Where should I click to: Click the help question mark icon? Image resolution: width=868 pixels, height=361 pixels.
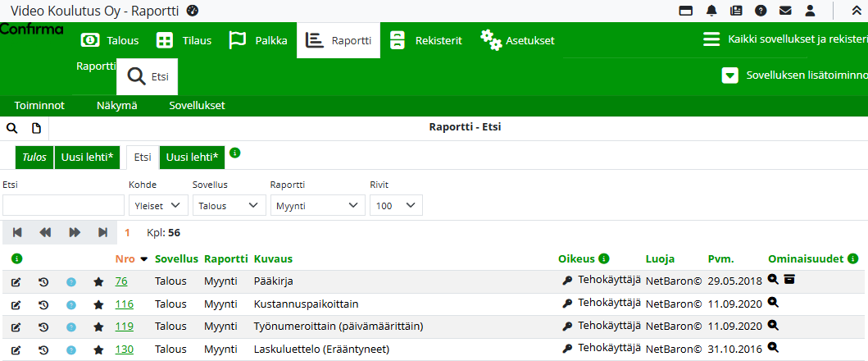pos(761,11)
